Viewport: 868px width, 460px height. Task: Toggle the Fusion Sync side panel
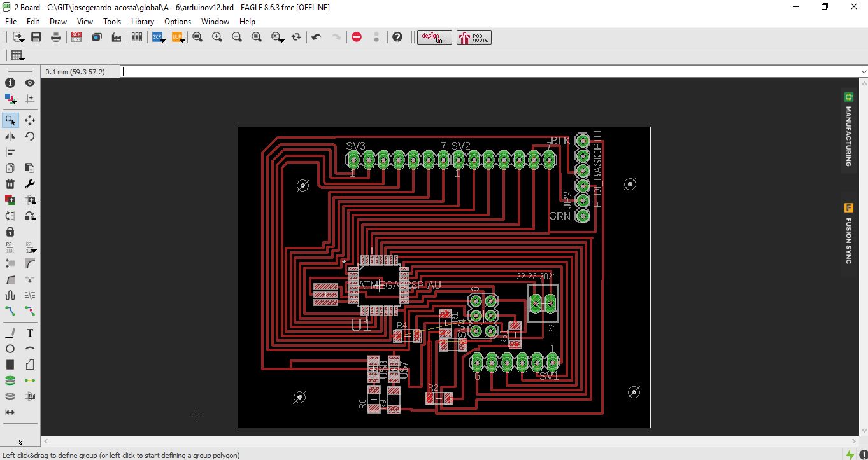848,233
